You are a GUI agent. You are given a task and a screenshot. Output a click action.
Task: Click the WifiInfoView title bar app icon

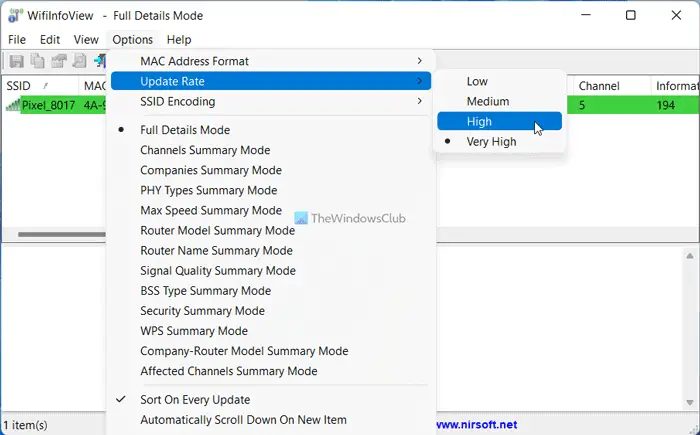click(x=15, y=15)
